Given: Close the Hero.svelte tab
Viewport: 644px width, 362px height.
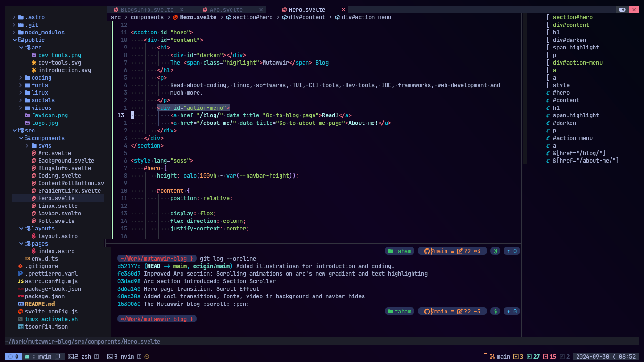Looking at the screenshot, I should [x=343, y=9].
